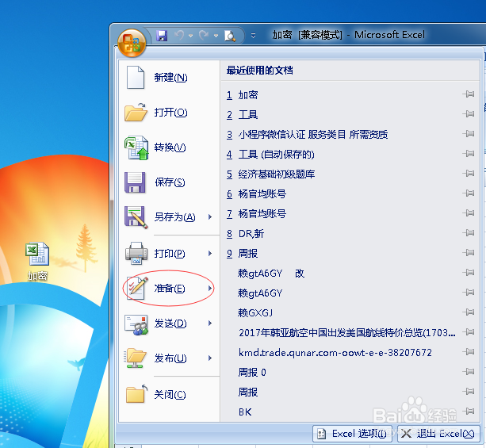
Task: Pin the 小程序微信认证 recent document
Action: [469, 134]
